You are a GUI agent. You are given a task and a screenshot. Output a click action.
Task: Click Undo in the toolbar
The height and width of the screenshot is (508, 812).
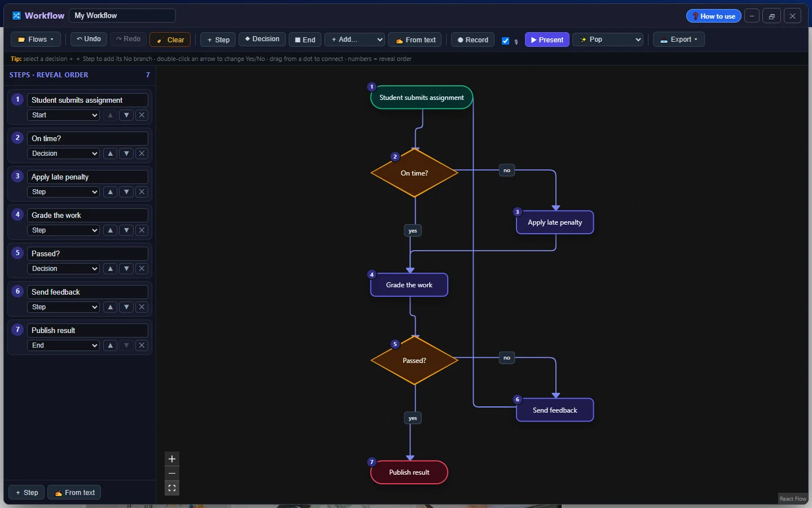tap(89, 39)
